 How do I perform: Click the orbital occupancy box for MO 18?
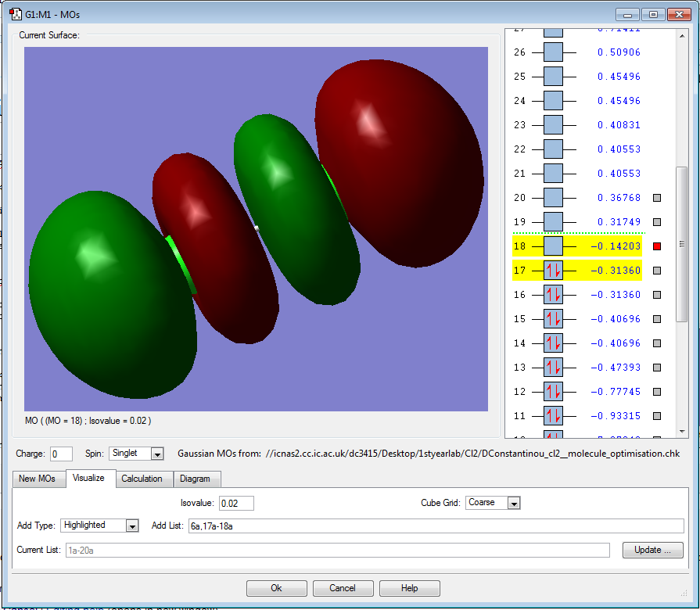click(553, 246)
